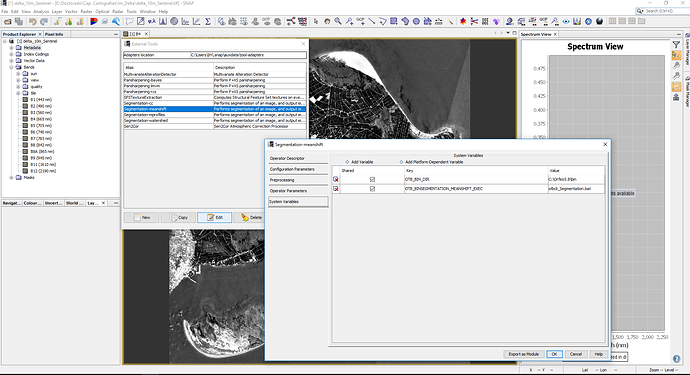
Task: Select the pan hand tool
Action: click(x=327, y=21)
